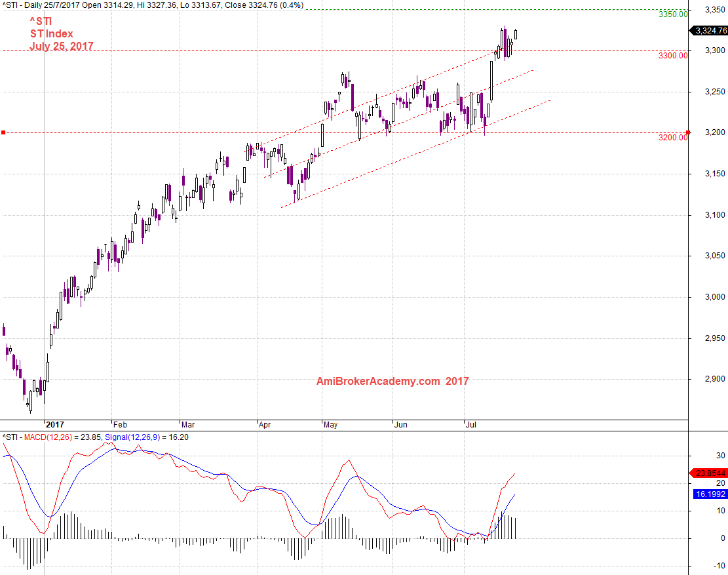Click the 'Feb' month label on time axis
The width and height of the screenshot is (728, 575).
tap(121, 424)
